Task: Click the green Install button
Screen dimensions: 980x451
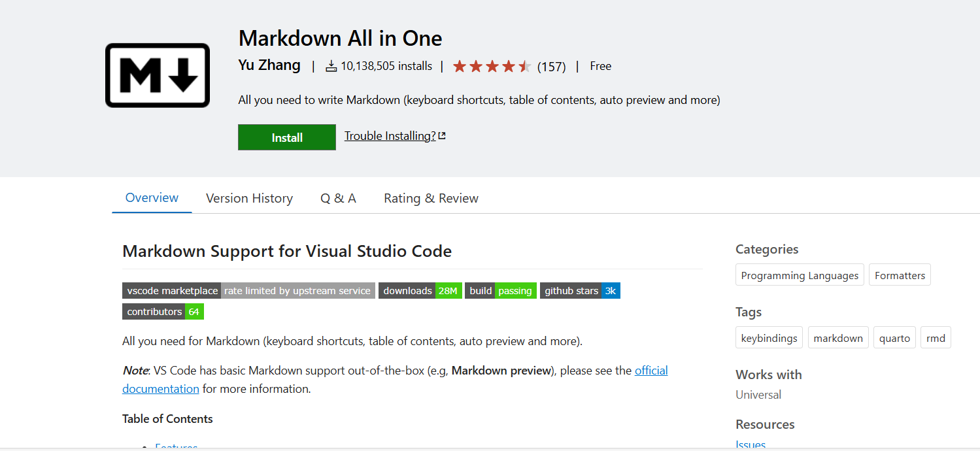Action: [287, 137]
